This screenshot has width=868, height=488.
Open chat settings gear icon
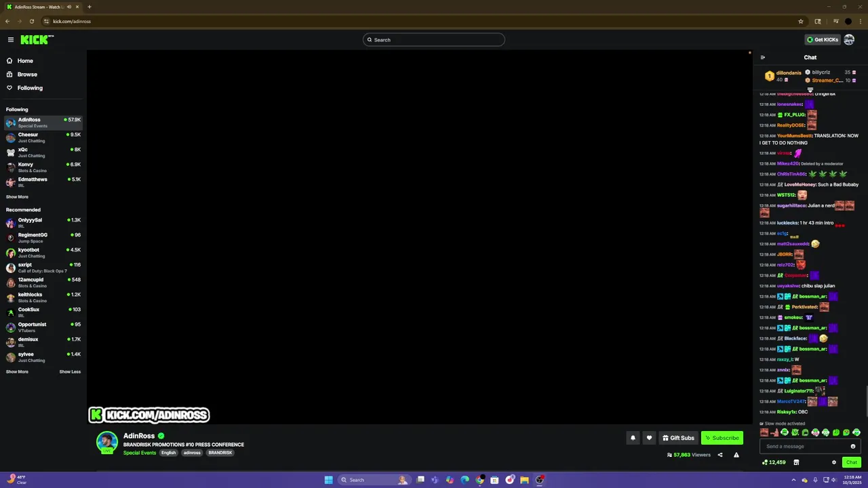pyautogui.click(x=834, y=462)
